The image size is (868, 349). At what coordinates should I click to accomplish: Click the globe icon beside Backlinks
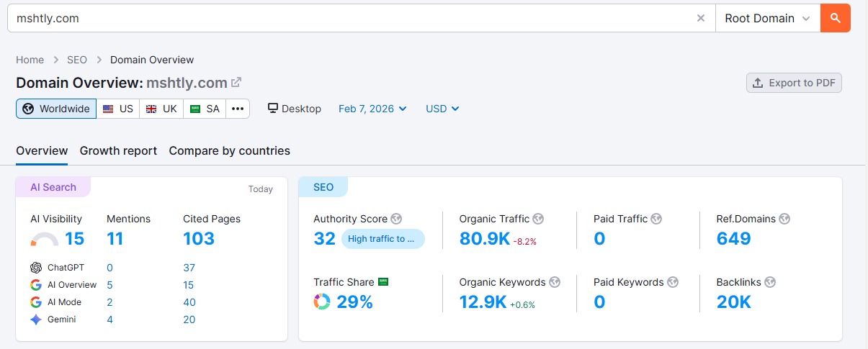[x=770, y=282]
